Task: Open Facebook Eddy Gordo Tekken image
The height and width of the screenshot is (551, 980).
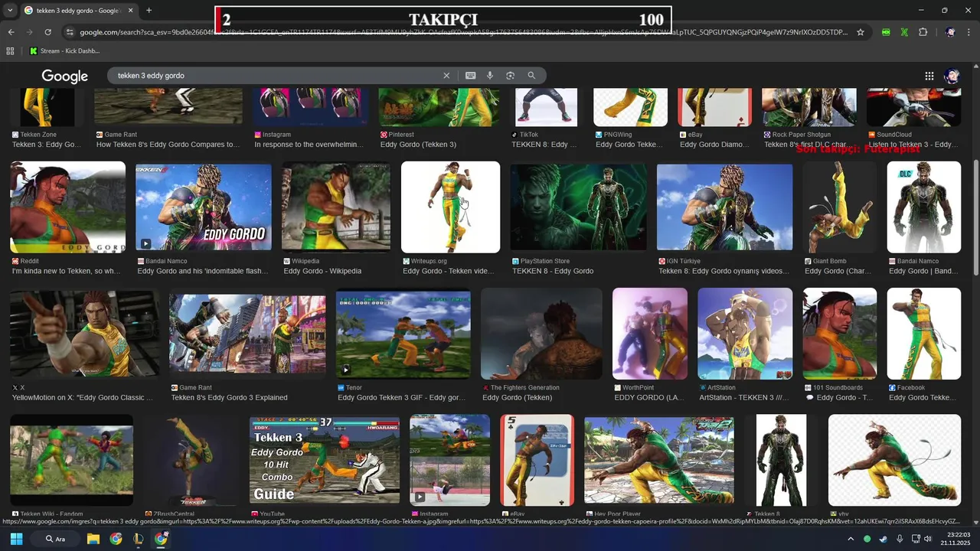Action: tap(924, 334)
